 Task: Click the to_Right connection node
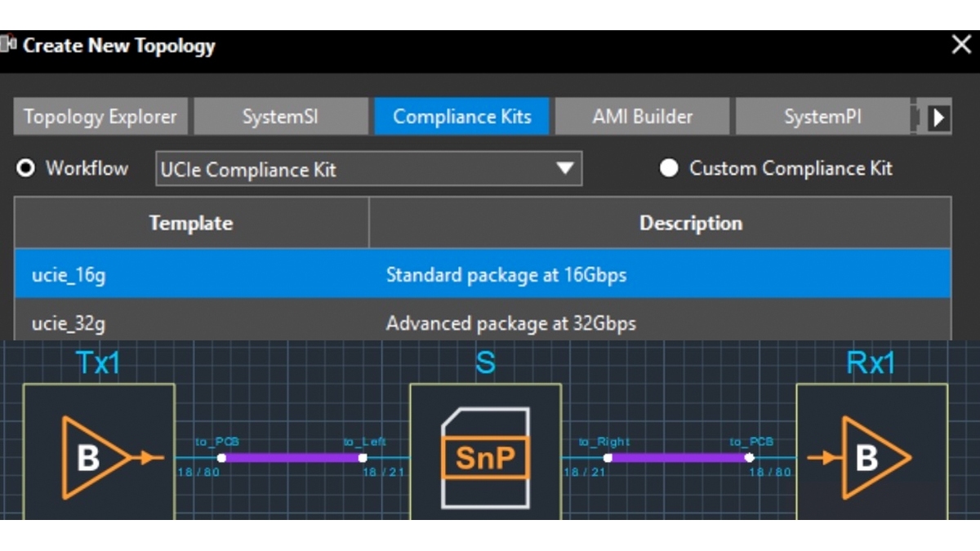[x=608, y=458]
